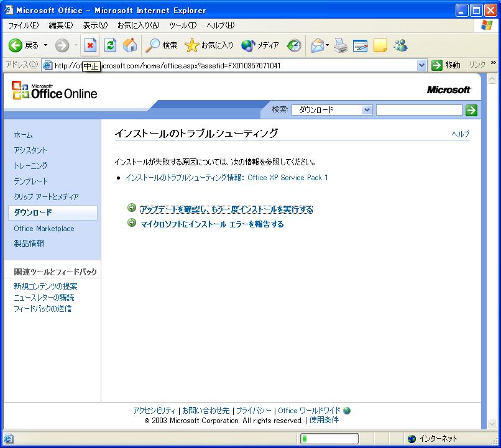Open テンプレート in the sidebar
Viewport: 501px width, 448px height.
30,181
